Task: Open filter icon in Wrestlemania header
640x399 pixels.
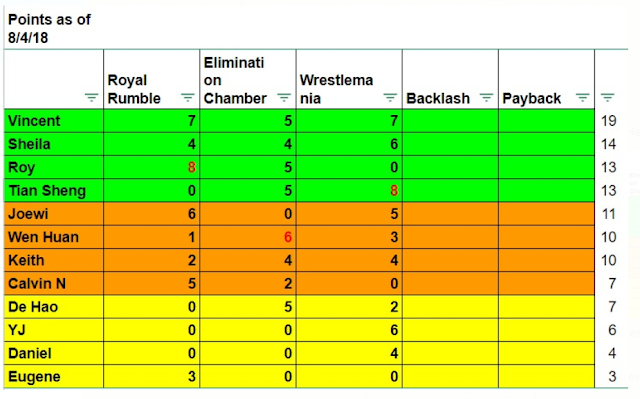Action: [x=390, y=98]
